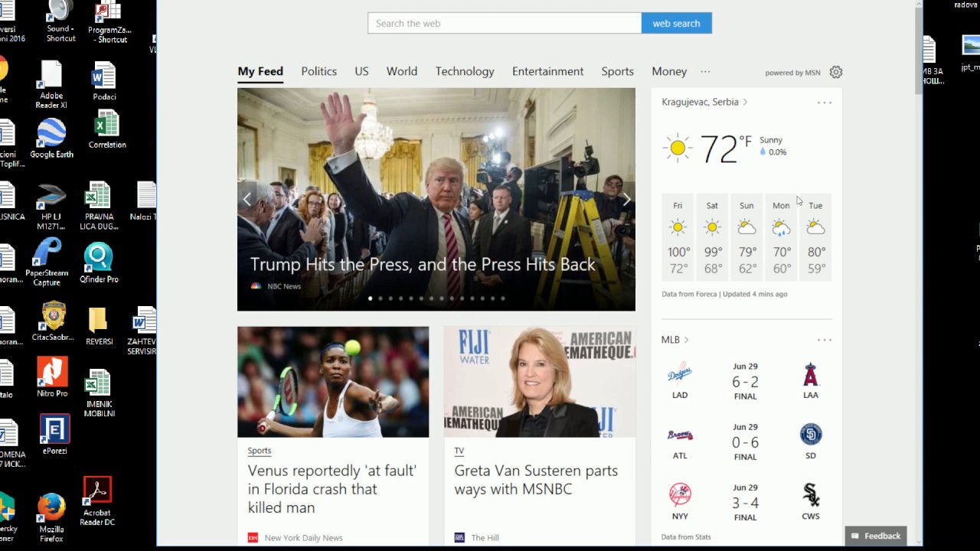Click the Sports category label
This screenshot has height=551, width=980.
(260, 451)
